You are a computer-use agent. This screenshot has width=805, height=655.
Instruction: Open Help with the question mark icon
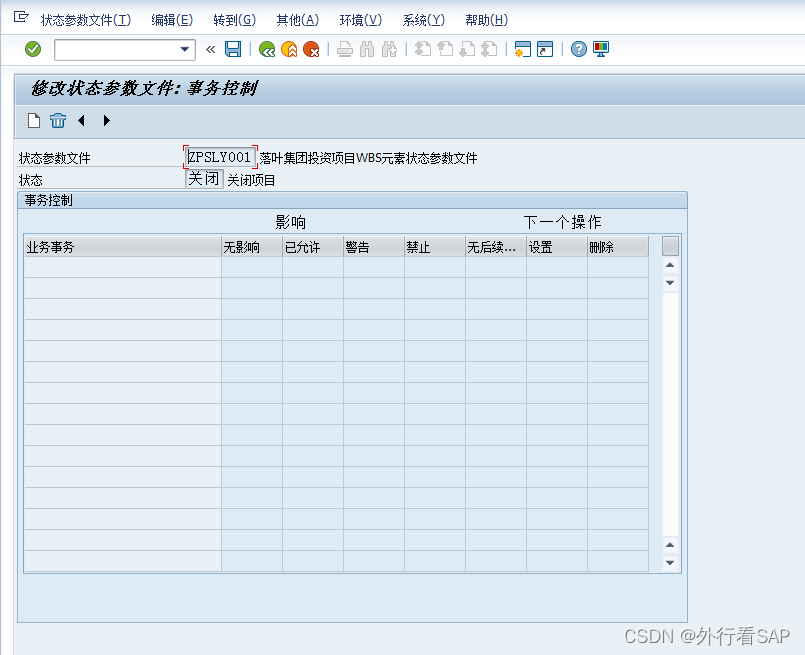(579, 49)
